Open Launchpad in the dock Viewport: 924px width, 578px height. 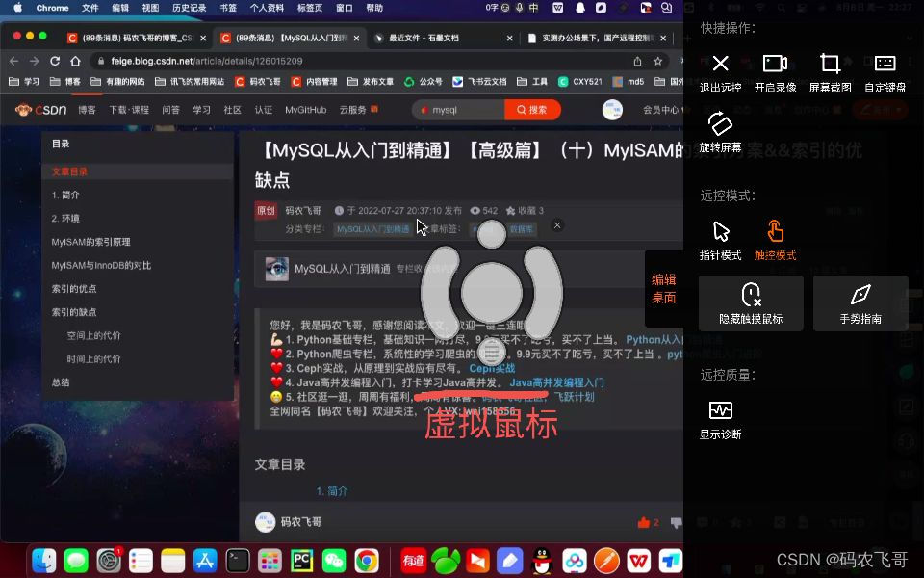coord(269,561)
